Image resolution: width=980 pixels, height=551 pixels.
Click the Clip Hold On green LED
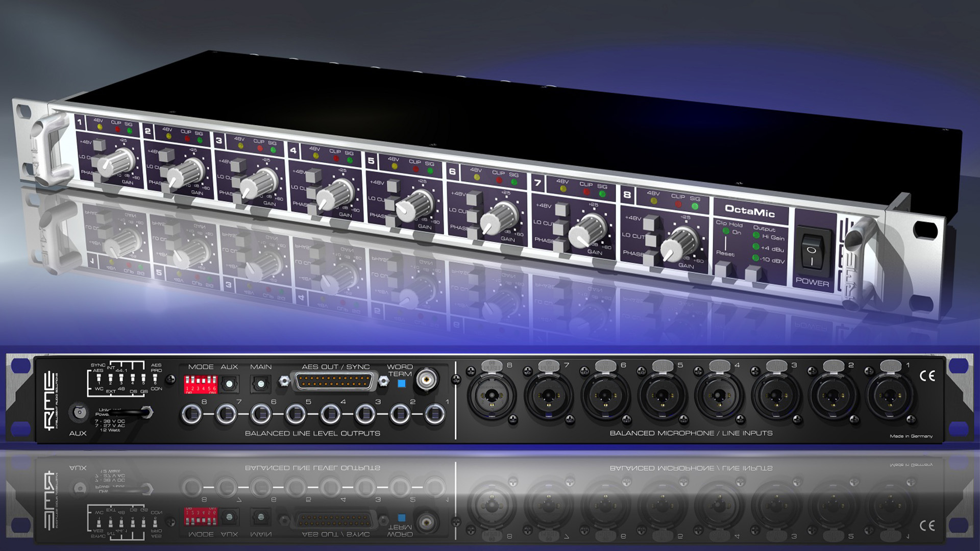(726, 231)
